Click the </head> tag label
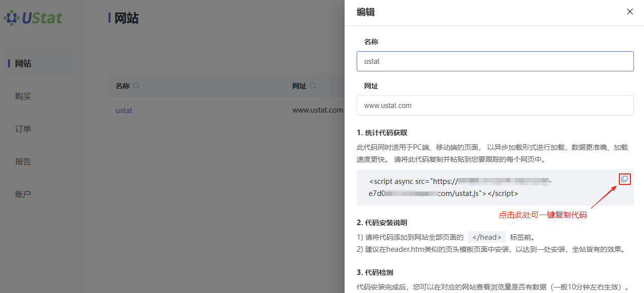This screenshot has width=644, height=293. pyautogui.click(x=487, y=237)
